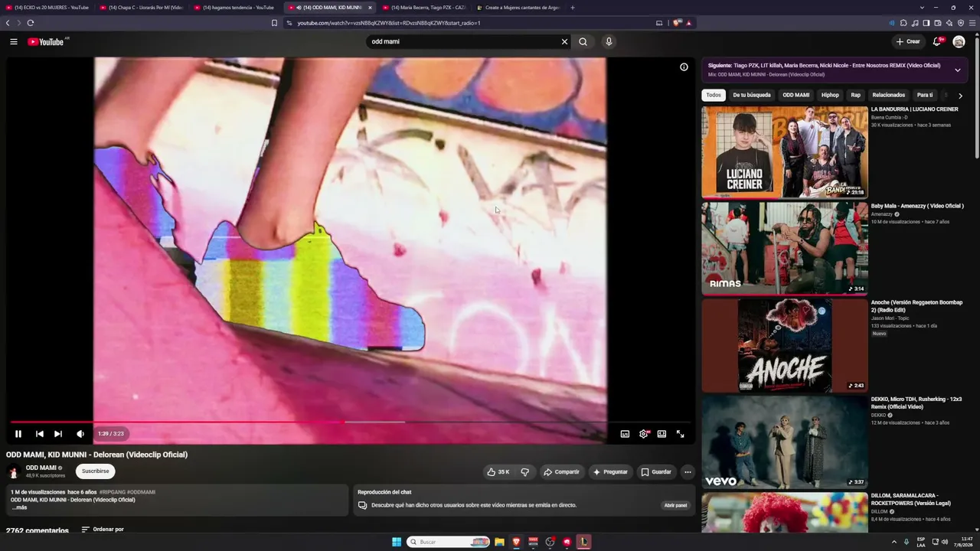Viewport: 980px width, 551px height.
Task: Expand the description with ...más
Action: point(19,507)
